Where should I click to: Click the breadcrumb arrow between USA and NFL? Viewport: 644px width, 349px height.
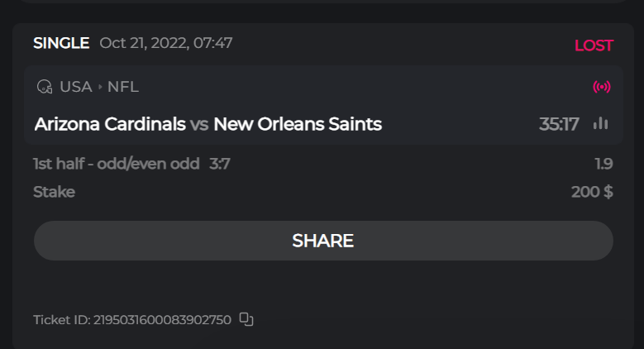click(x=100, y=87)
